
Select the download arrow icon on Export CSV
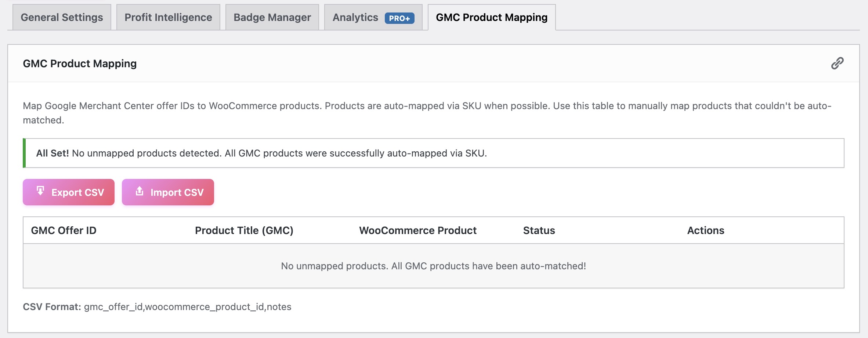pyautogui.click(x=40, y=191)
